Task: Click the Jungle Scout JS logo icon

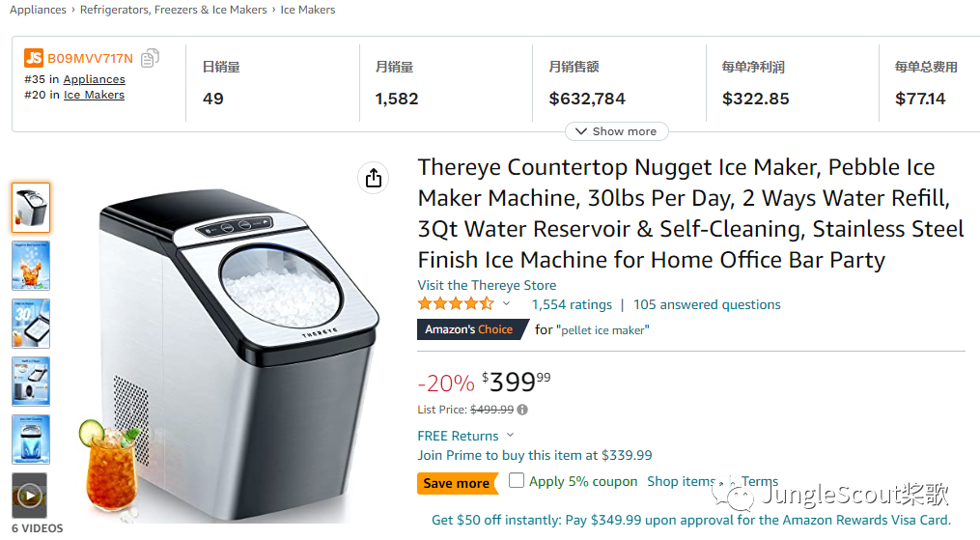Action: coord(34,58)
